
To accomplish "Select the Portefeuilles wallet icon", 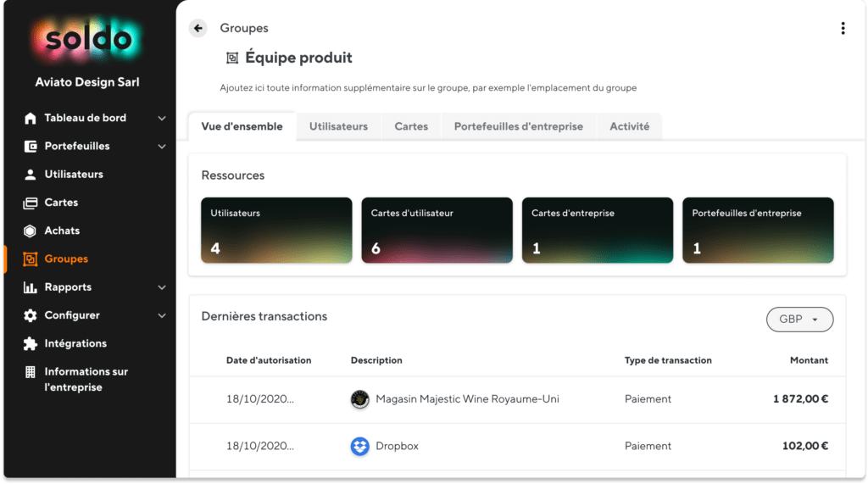I will 31,146.
